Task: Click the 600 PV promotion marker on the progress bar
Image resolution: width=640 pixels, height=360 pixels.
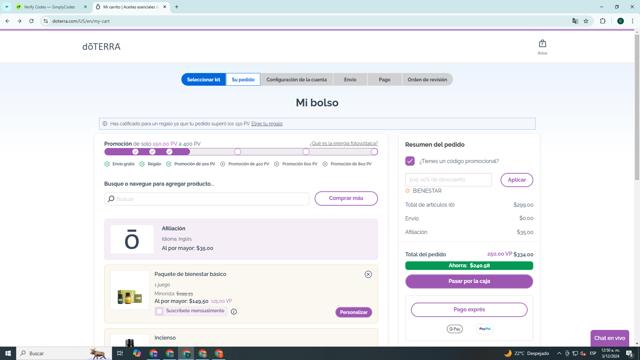Action: click(306, 152)
